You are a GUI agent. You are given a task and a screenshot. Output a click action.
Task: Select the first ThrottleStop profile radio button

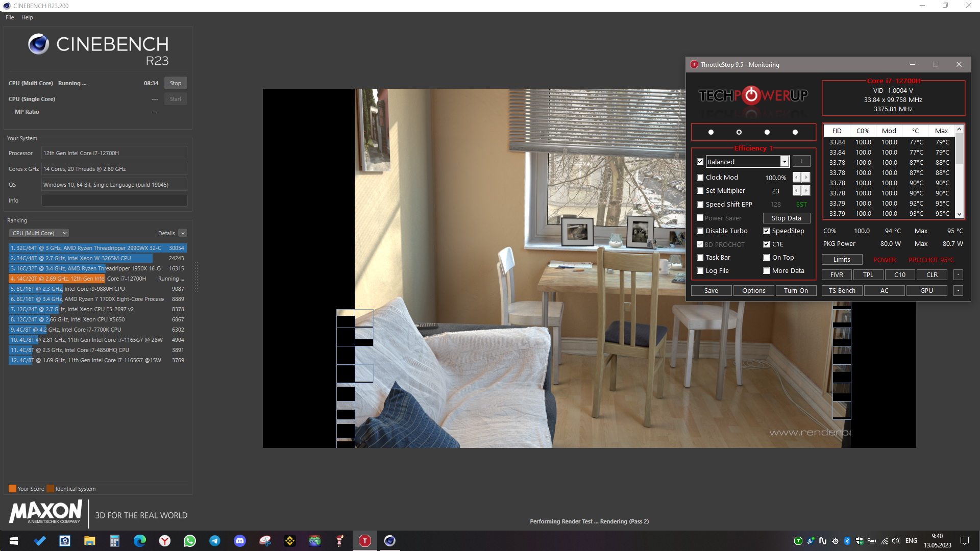tap(711, 132)
